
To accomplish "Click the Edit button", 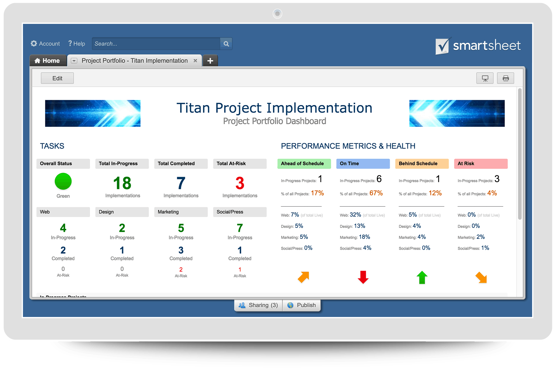I will (x=57, y=78).
